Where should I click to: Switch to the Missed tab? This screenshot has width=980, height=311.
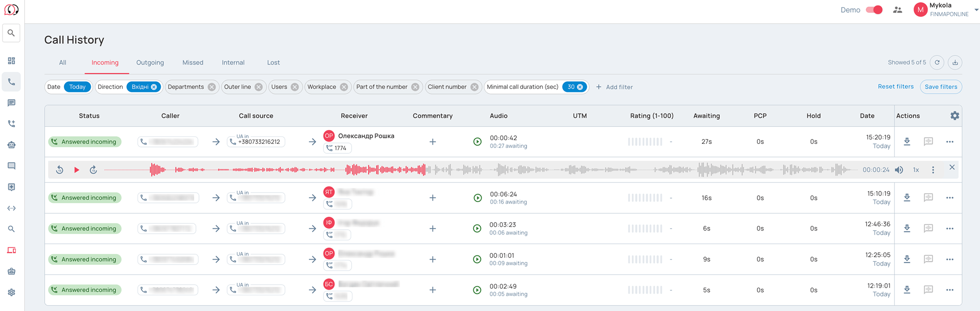193,63
